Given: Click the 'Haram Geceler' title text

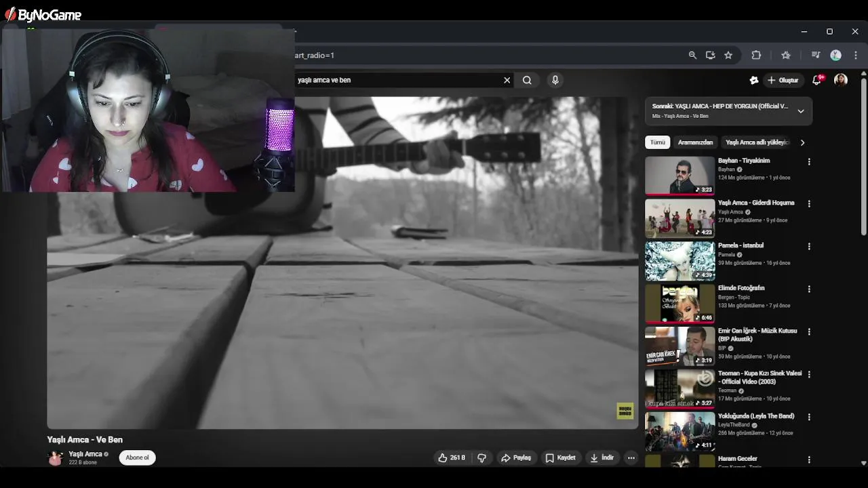Looking at the screenshot, I should [738, 459].
